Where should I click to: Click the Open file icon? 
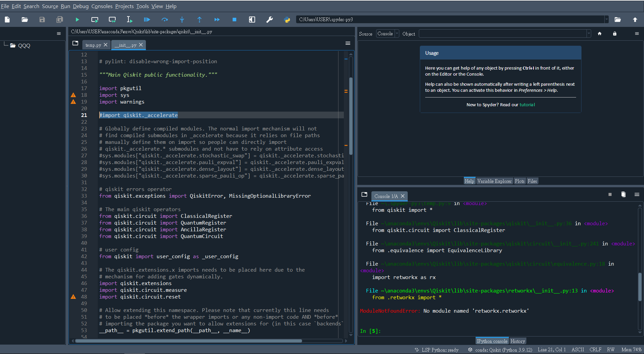(x=25, y=19)
